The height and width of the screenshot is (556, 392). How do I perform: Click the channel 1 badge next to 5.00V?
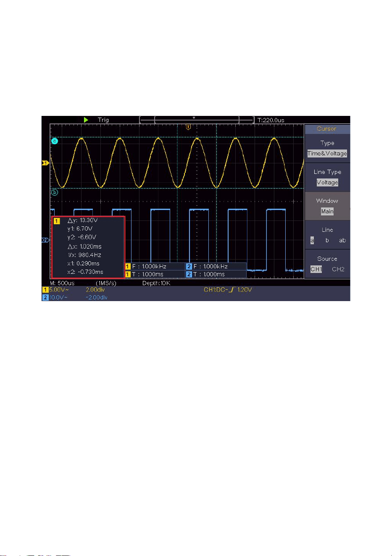45,290
